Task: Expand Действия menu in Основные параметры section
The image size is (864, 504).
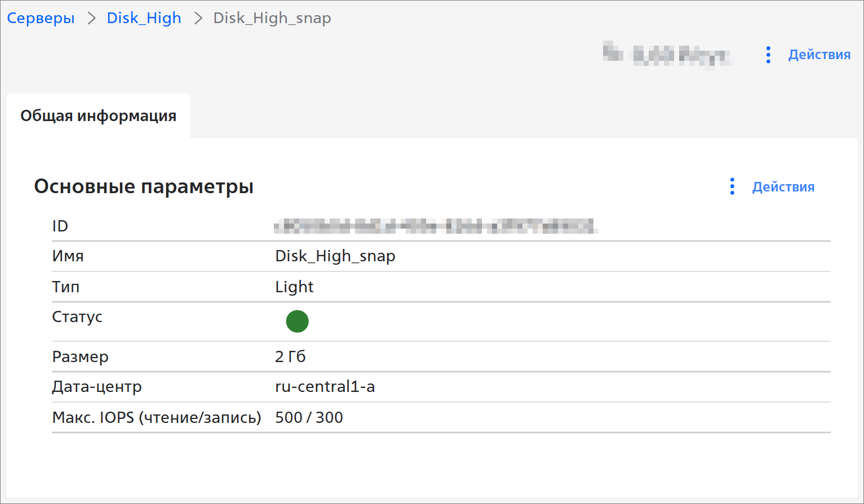Action: (x=783, y=187)
